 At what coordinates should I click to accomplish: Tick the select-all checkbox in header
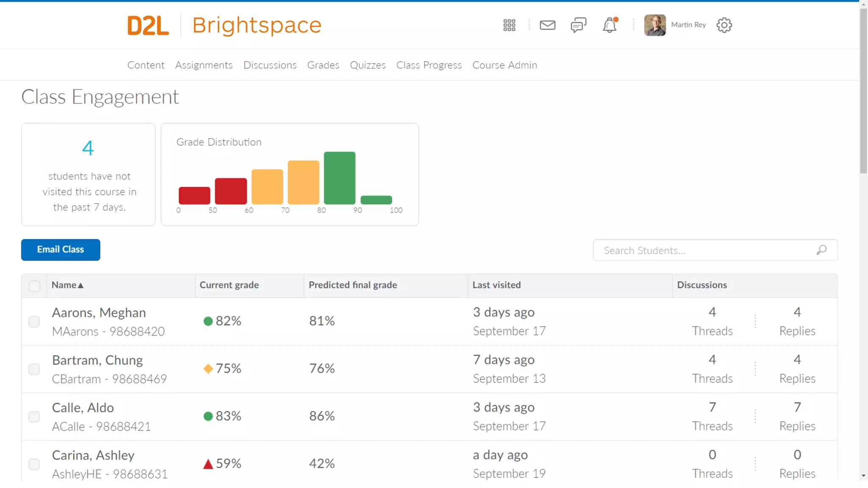[x=35, y=286]
